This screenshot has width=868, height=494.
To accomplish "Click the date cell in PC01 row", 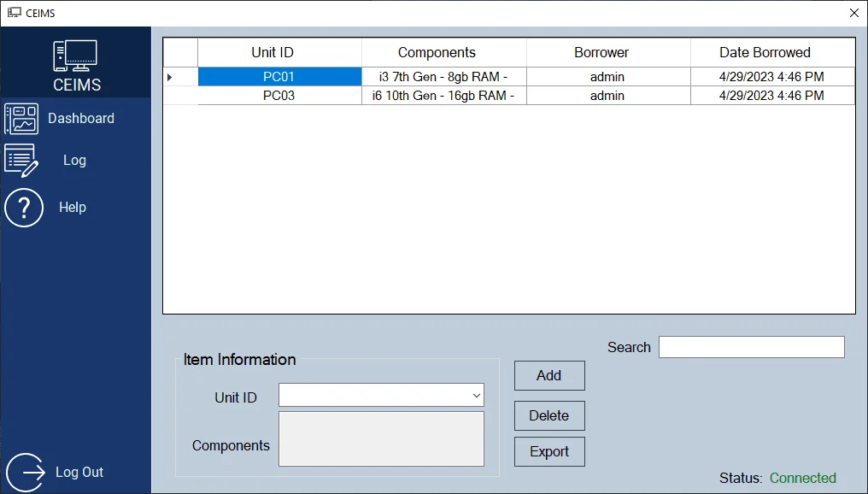I will click(772, 76).
